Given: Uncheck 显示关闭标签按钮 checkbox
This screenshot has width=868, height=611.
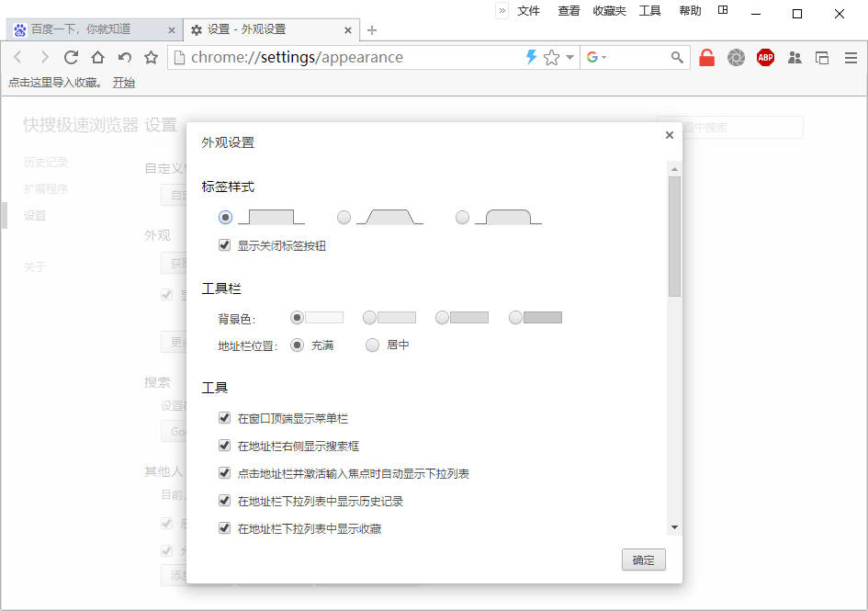Looking at the screenshot, I should tap(224, 245).
